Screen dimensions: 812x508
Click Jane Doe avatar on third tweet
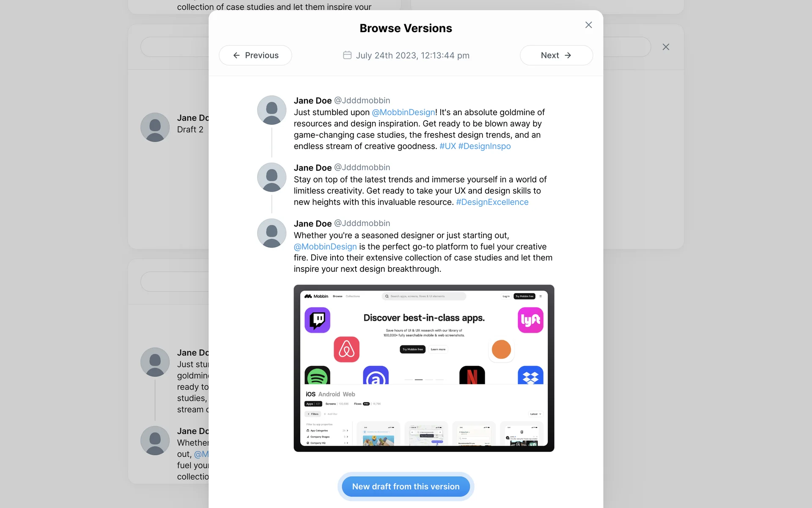pos(272,233)
